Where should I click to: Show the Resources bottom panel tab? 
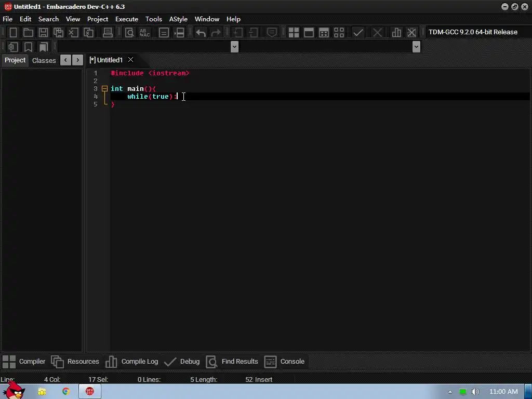[x=75, y=362]
